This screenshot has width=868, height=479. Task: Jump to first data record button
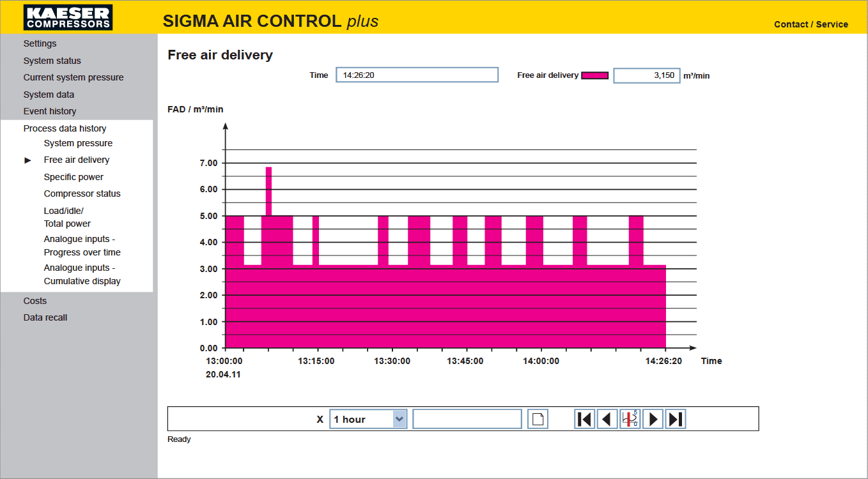tap(584, 420)
